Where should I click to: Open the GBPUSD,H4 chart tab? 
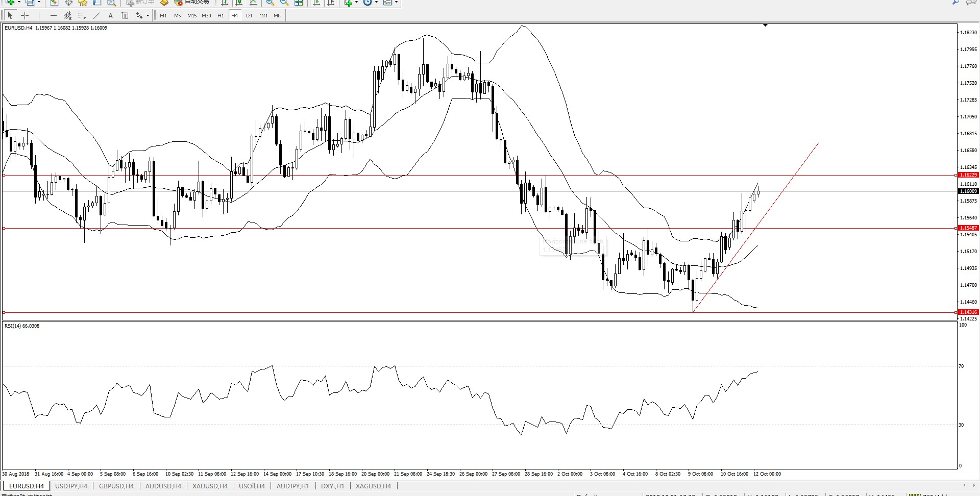point(116,486)
